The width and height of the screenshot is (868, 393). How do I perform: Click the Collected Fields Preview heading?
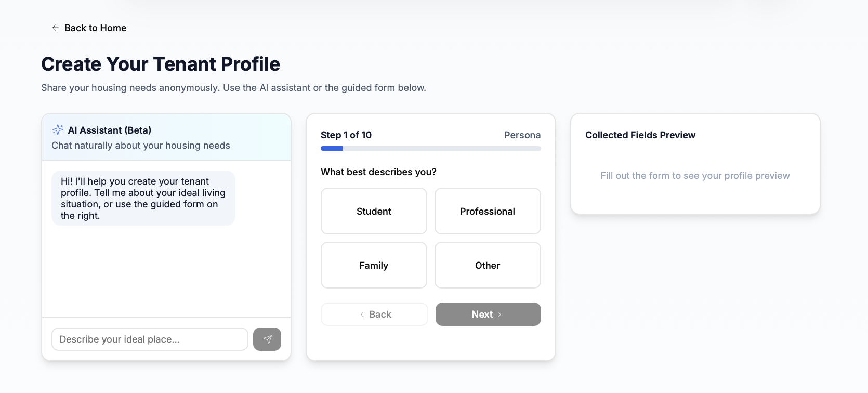click(640, 135)
